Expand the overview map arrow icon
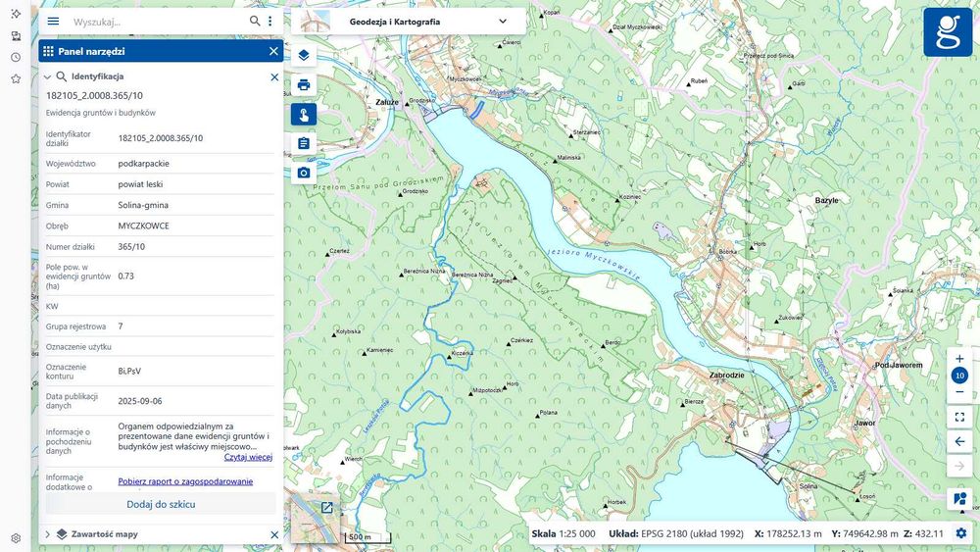 point(327,508)
